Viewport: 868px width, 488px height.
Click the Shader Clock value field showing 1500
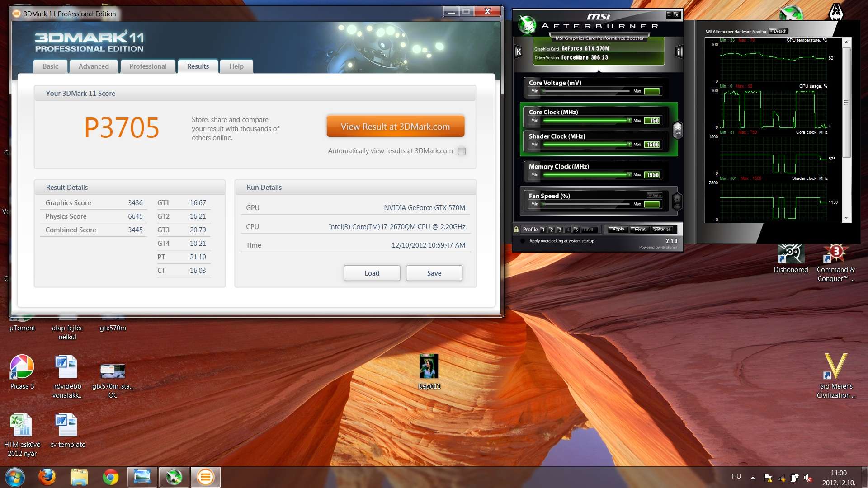[x=652, y=145]
